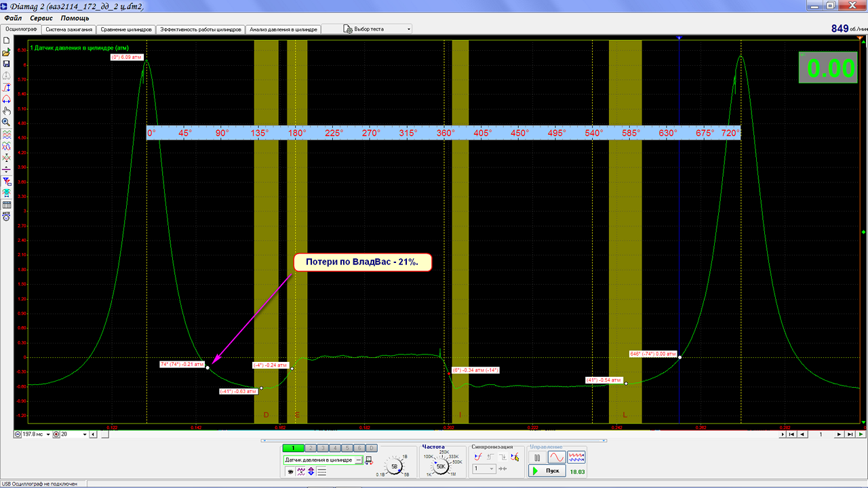
Task: Open the synchronization channel dropdown
Action: tap(484, 468)
